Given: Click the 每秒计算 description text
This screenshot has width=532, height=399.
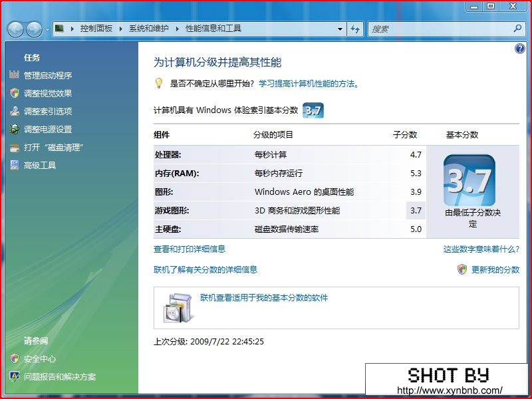Looking at the screenshot, I should [x=271, y=155].
